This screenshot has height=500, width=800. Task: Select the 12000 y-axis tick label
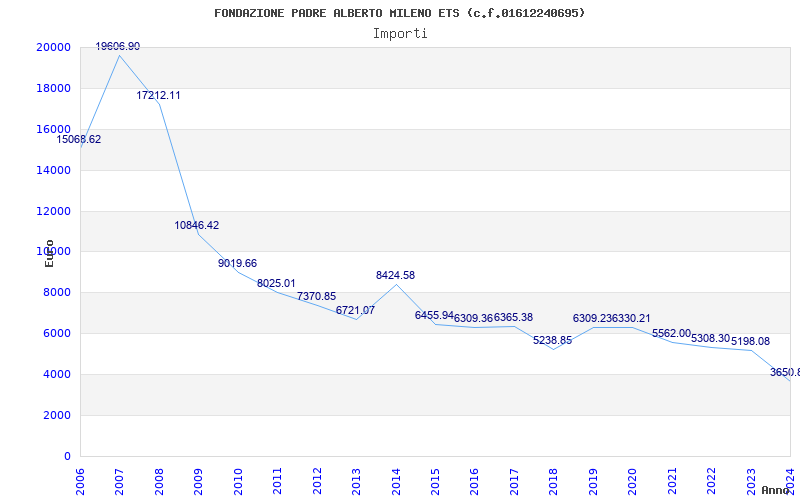[x=53, y=211]
